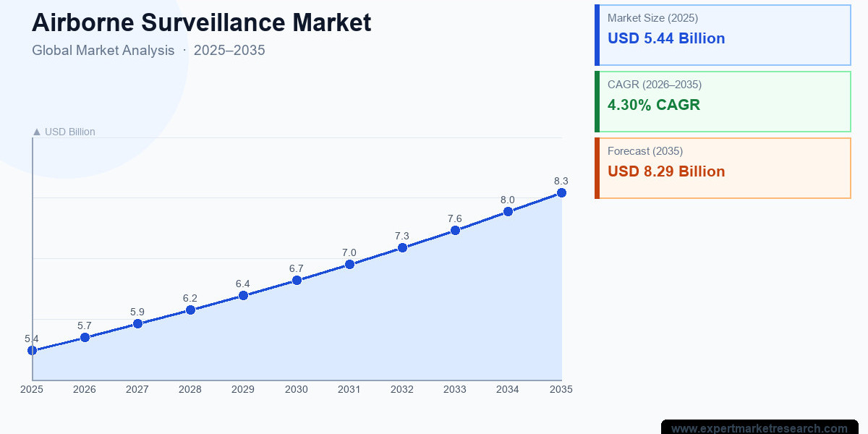This screenshot has width=868, height=434.
Task: Select the 5.7 value label
Action: pyautogui.click(x=85, y=325)
